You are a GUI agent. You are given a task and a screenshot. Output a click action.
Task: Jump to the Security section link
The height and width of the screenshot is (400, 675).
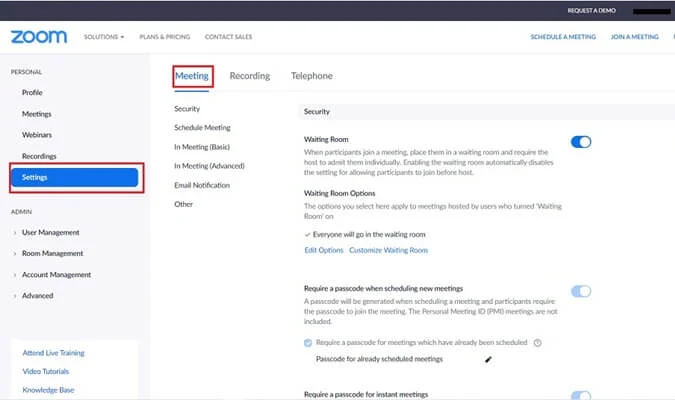(187, 109)
